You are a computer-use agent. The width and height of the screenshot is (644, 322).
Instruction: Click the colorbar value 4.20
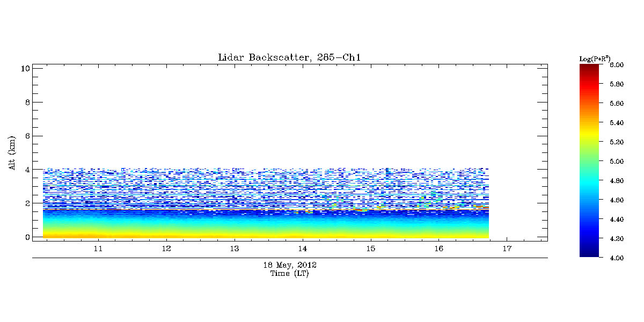coord(616,239)
